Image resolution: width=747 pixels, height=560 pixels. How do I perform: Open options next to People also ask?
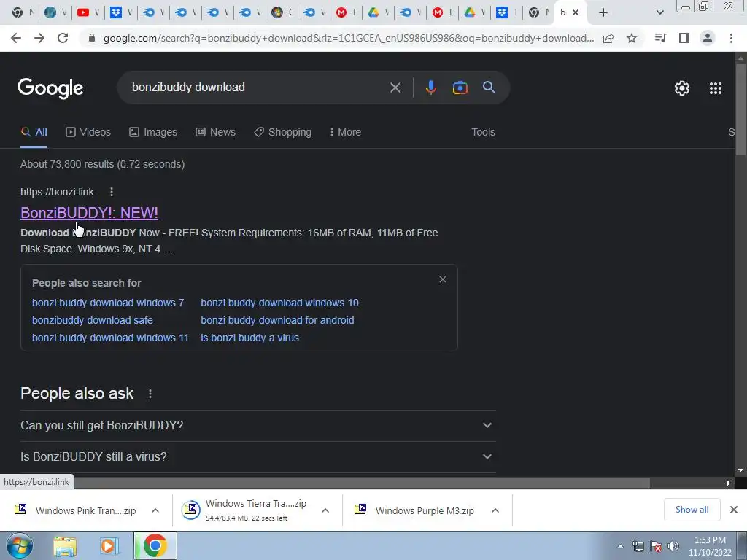[150, 394]
